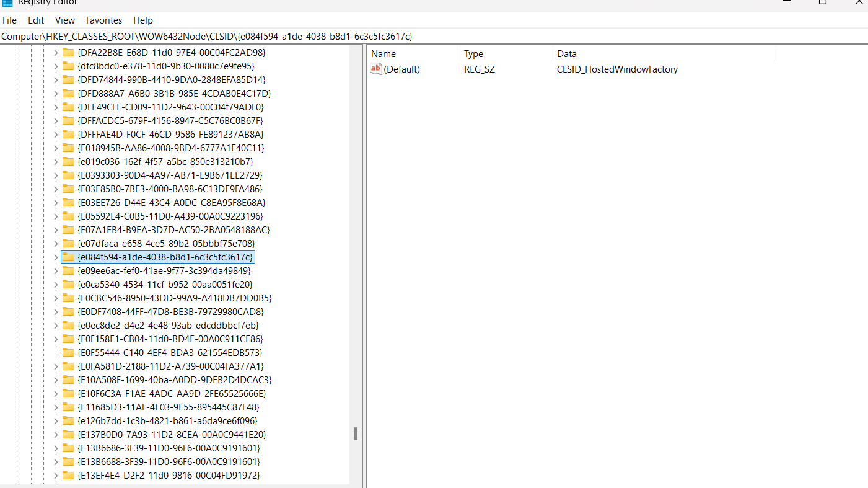
Task: Click the folder icon for {DFE49CFE-CD09-11D2-9643-00C04f79ADF0}
Action: [68, 107]
